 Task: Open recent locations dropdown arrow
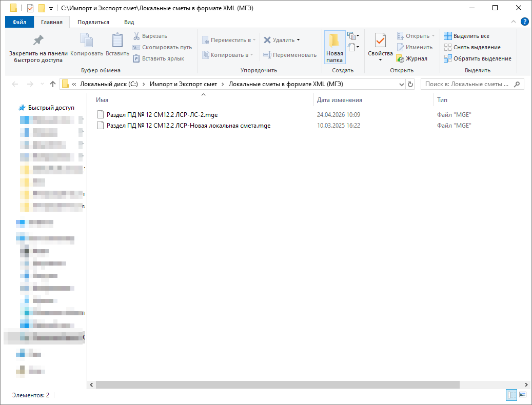coord(42,84)
